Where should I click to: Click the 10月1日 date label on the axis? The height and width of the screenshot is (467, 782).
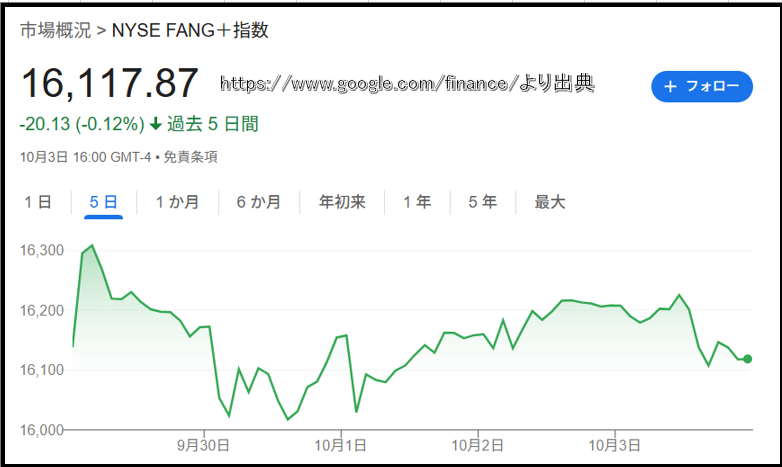[341, 445]
